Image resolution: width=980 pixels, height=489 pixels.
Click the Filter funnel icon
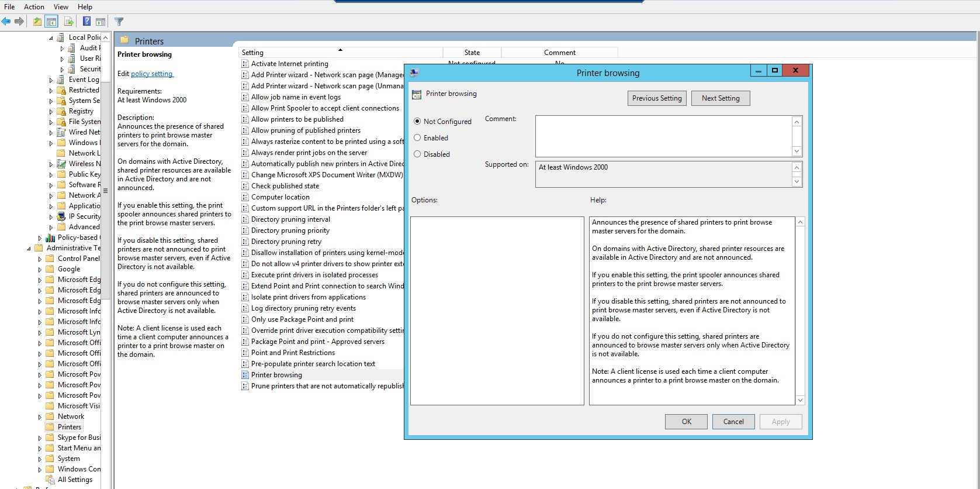[119, 22]
